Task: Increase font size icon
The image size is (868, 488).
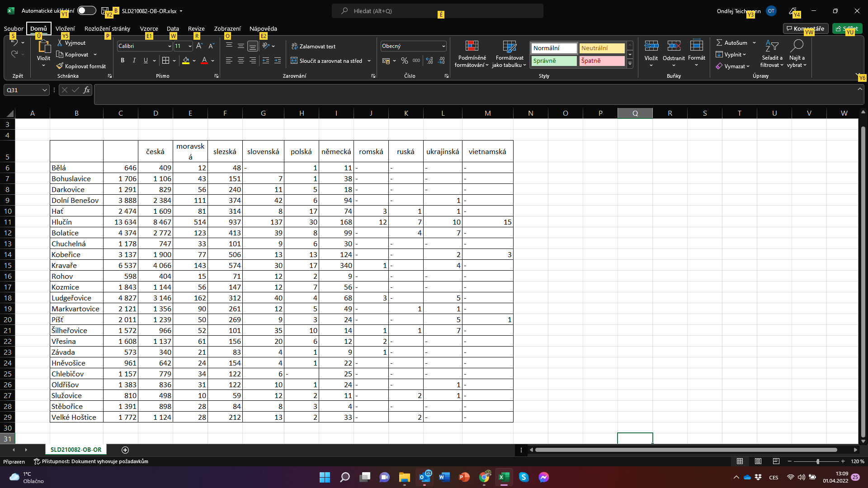Action: [x=199, y=46]
